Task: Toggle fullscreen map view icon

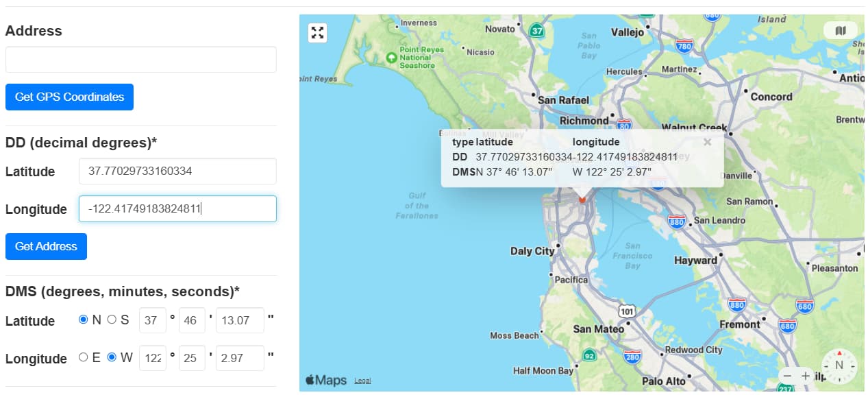Action: [x=317, y=32]
